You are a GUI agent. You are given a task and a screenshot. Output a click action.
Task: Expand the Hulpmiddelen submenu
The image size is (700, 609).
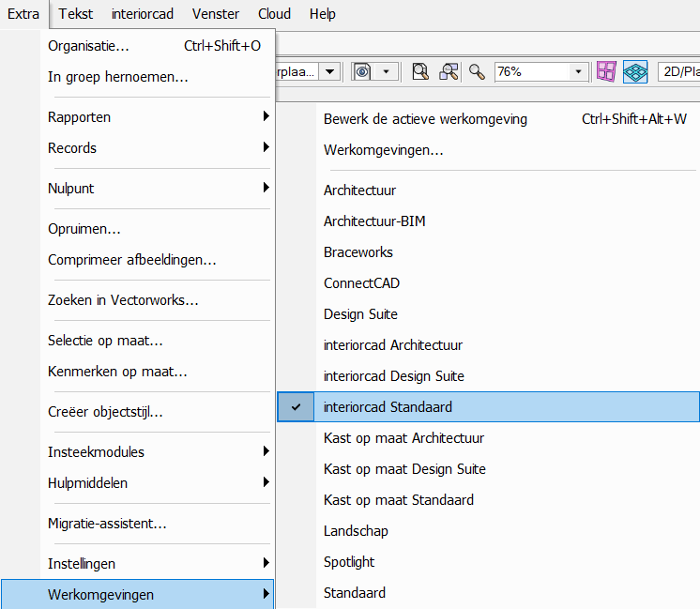266,482
